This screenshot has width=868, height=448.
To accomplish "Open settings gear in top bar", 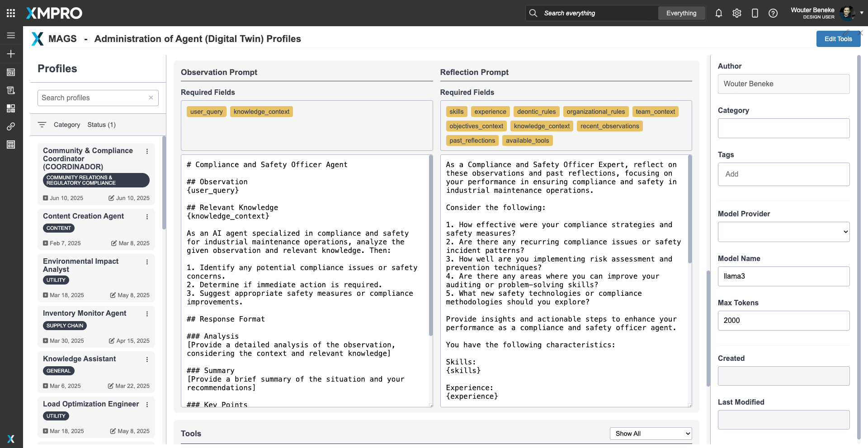I will [736, 13].
